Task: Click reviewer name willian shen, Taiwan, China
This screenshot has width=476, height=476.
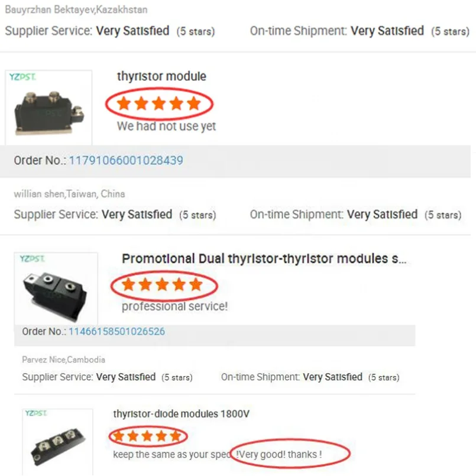Action: click(x=69, y=194)
